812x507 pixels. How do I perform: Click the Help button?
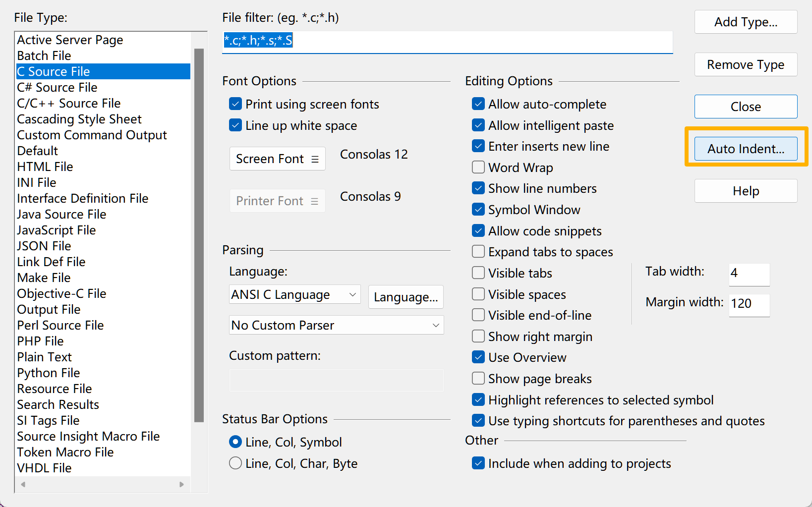(746, 191)
